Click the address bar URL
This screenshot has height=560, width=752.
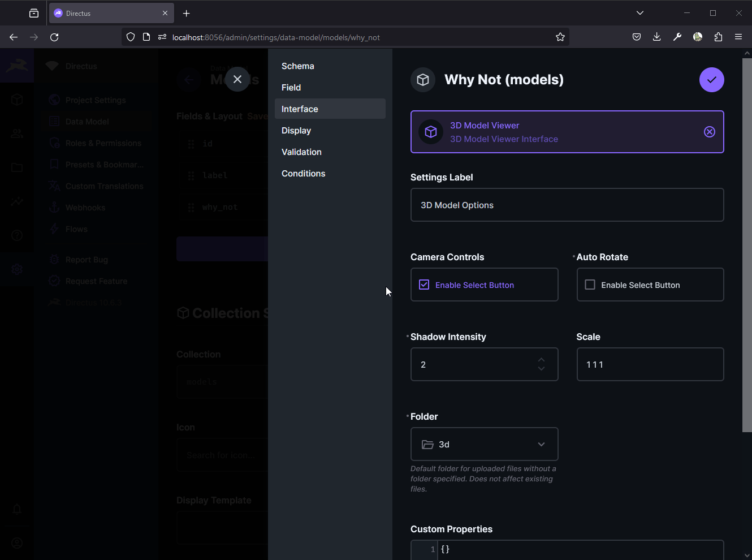point(276,37)
